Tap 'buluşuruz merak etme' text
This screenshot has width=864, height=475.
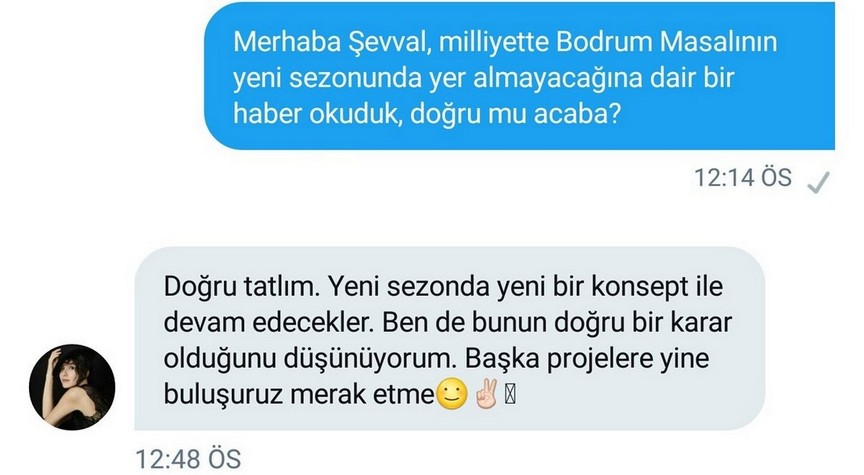coord(299,395)
